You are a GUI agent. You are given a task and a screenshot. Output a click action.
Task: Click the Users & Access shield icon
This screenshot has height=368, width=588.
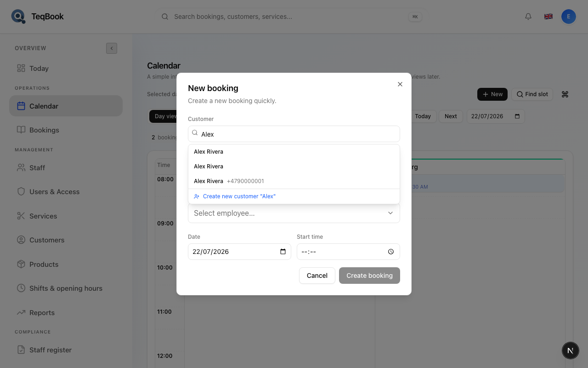[x=21, y=191]
